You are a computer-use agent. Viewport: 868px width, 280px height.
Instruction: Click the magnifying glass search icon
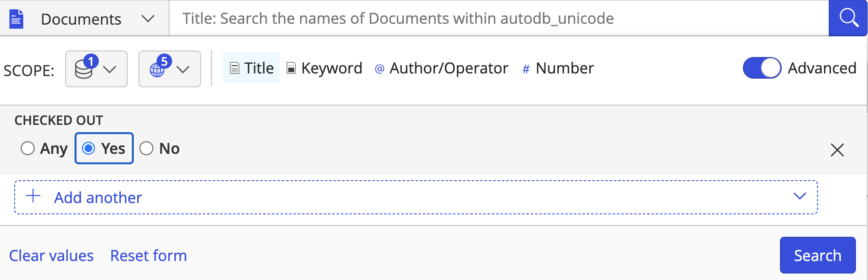coord(848,18)
